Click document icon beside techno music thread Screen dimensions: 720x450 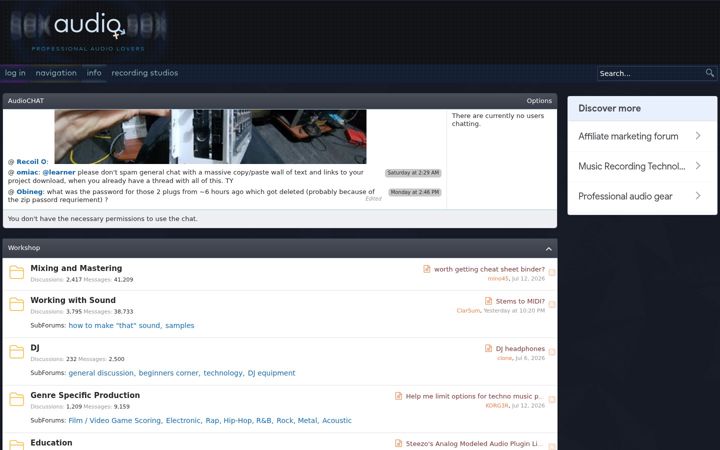398,396
